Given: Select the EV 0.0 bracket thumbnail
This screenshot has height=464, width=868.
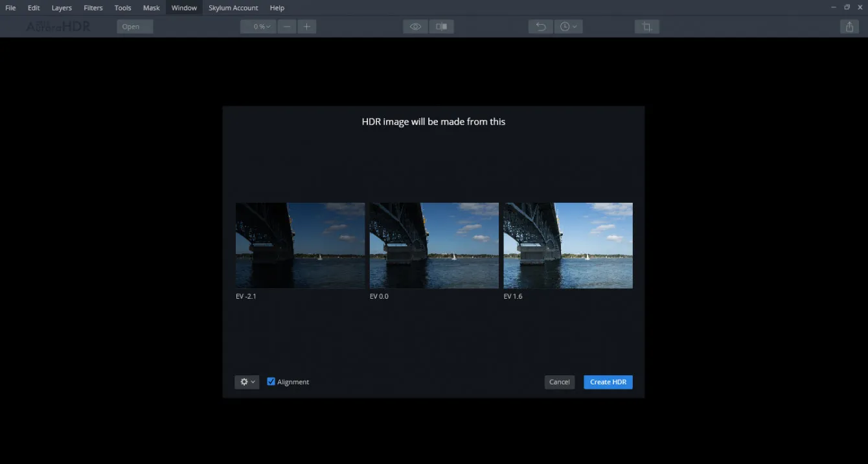Looking at the screenshot, I should (x=434, y=246).
